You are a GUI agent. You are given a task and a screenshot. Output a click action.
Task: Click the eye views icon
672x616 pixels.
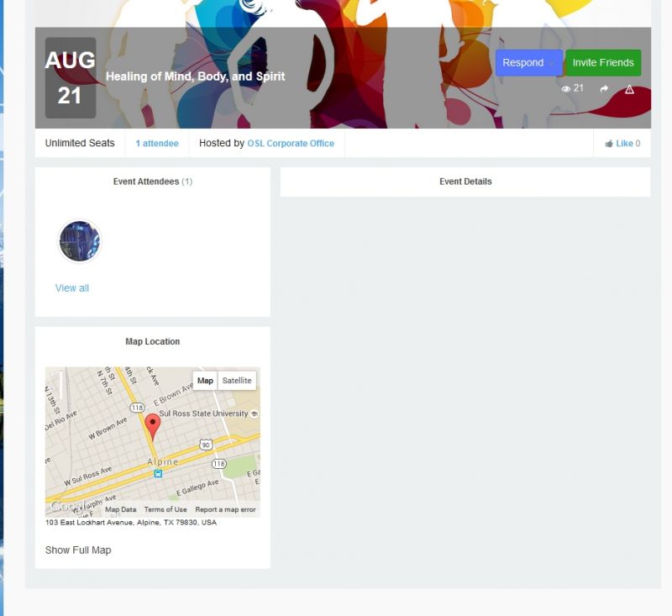click(565, 89)
